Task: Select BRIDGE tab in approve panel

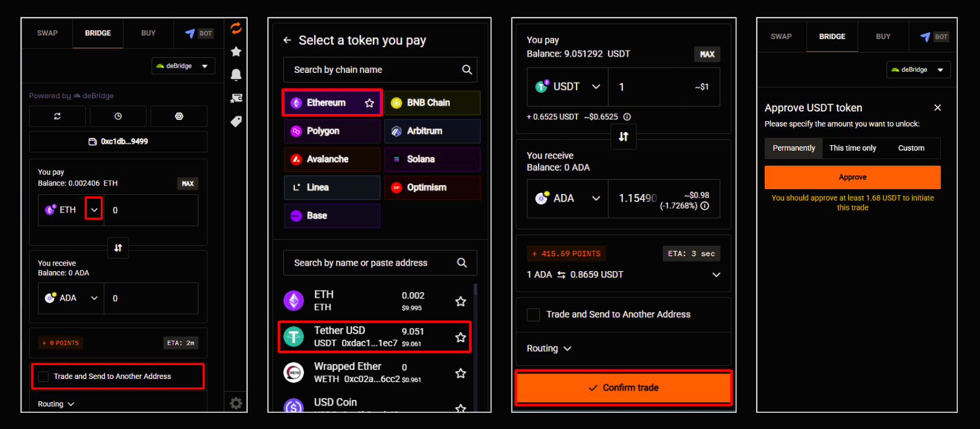Action: click(832, 37)
